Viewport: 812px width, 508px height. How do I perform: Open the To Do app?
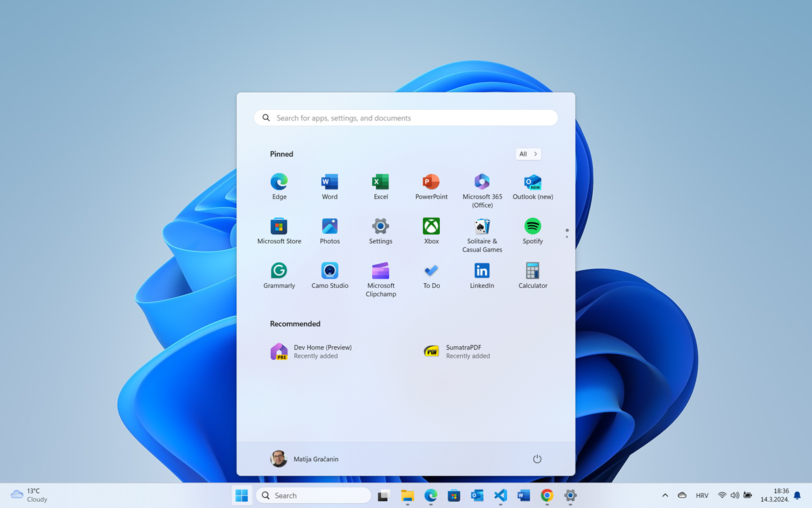coord(431,276)
